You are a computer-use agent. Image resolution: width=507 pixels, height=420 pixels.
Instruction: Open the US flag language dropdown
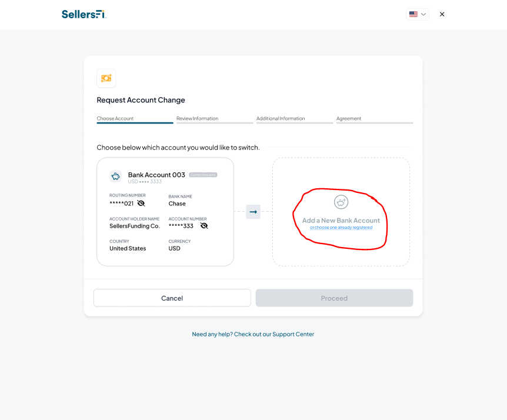click(x=418, y=14)
